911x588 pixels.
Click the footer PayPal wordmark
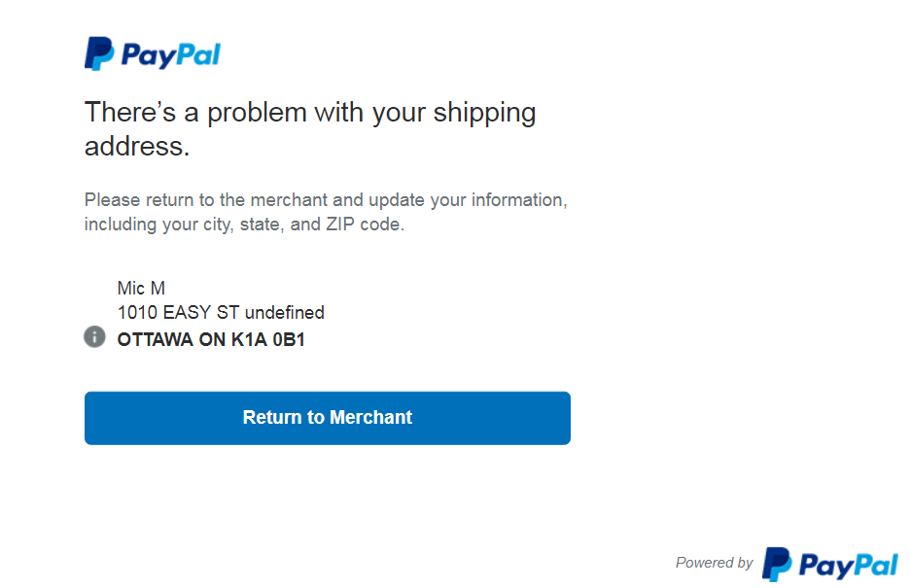coord(848,564)
